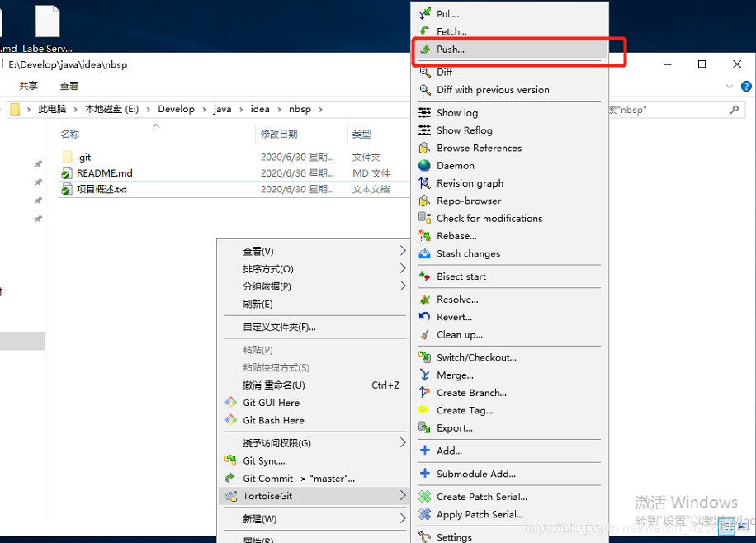The height and width of the screenshot is (543, 756).
Task: Click the Show log icon
Action: click(x=425, y=113)
